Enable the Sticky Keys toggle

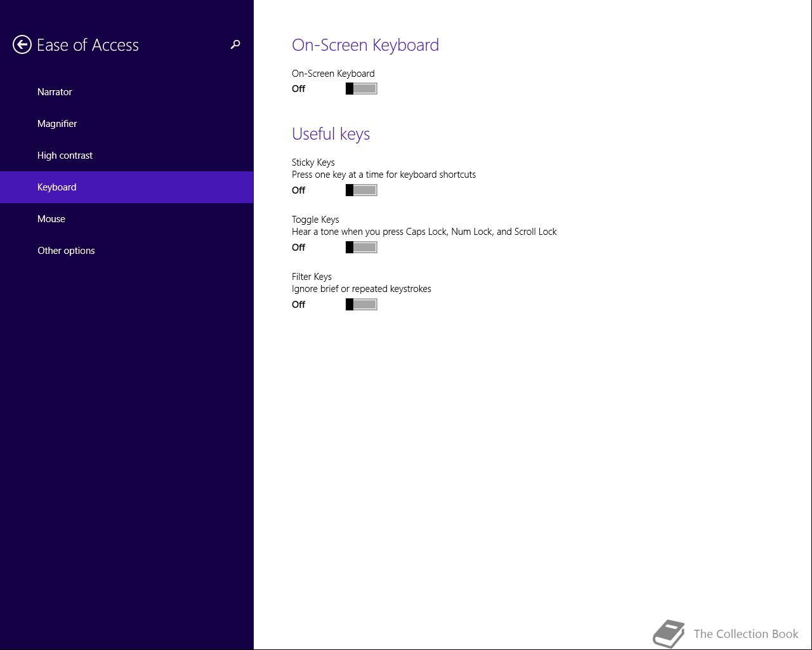[x=362, y=190]
